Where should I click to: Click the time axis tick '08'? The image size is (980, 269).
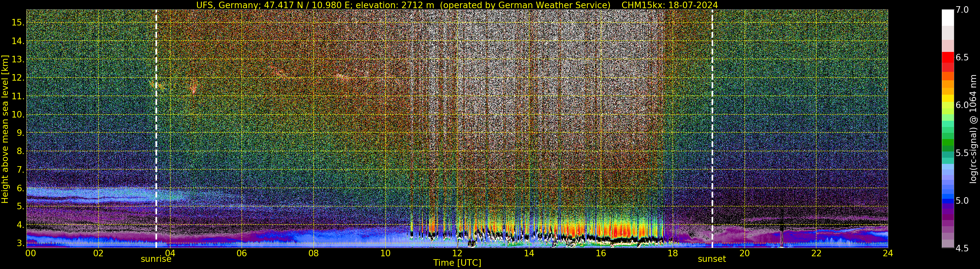pyautogui.click(x=313, y=253)
